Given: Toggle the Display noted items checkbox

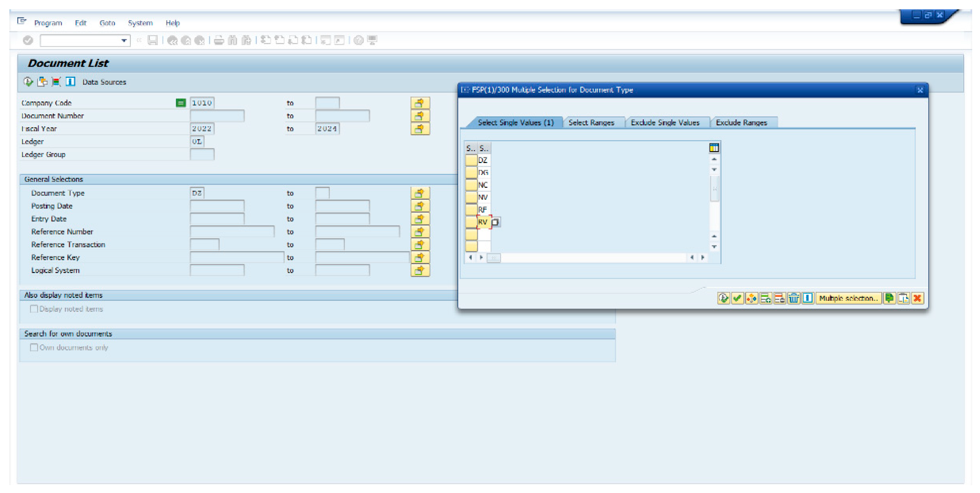Looking at the screenshot, I should click(34, 309).
